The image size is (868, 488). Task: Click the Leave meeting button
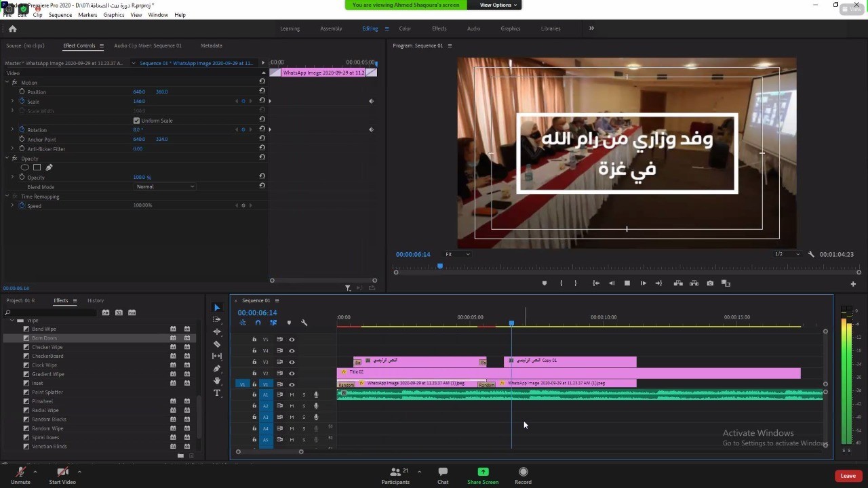[848, 476]
